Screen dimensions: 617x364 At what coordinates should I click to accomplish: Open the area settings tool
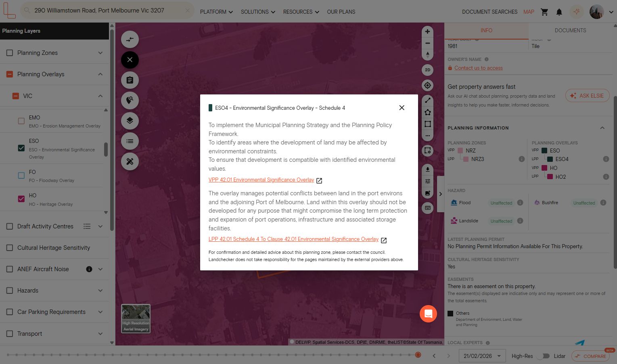coord(428,151)
